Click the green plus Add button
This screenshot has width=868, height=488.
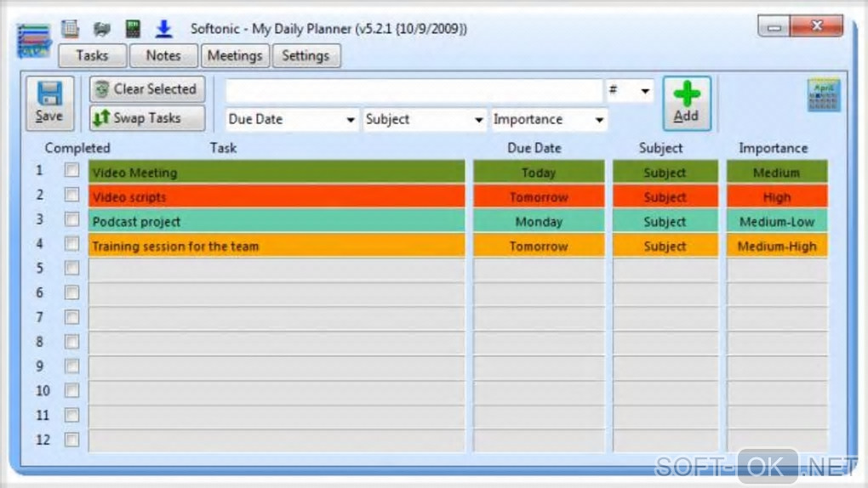coord(687,103)
